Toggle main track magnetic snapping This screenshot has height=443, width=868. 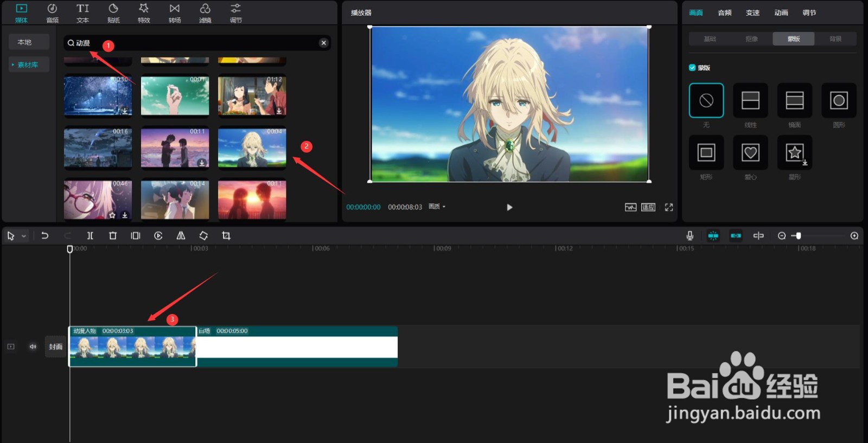click(713, 235)
